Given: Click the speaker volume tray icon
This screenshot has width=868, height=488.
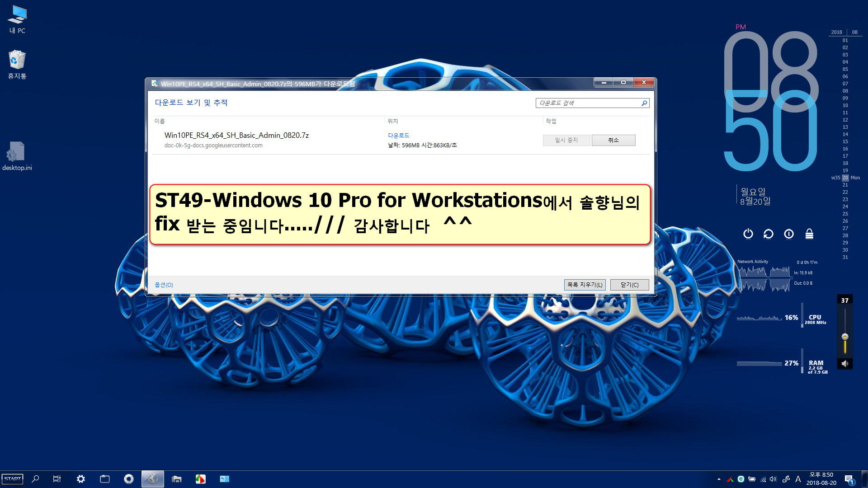Looking at the screenshot, I should (x=774, y=479).
